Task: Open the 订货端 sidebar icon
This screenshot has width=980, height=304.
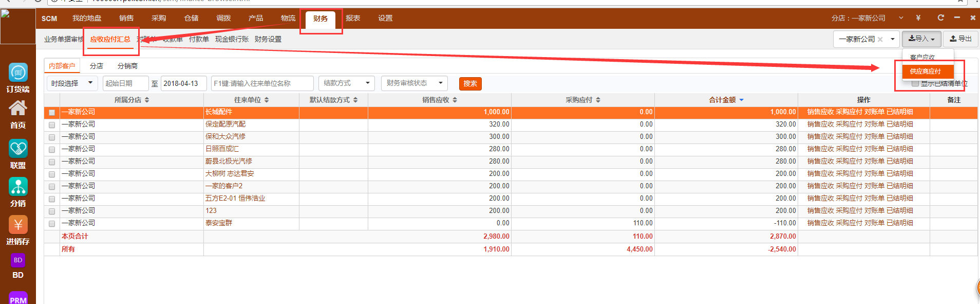Action: click(18, 73)
